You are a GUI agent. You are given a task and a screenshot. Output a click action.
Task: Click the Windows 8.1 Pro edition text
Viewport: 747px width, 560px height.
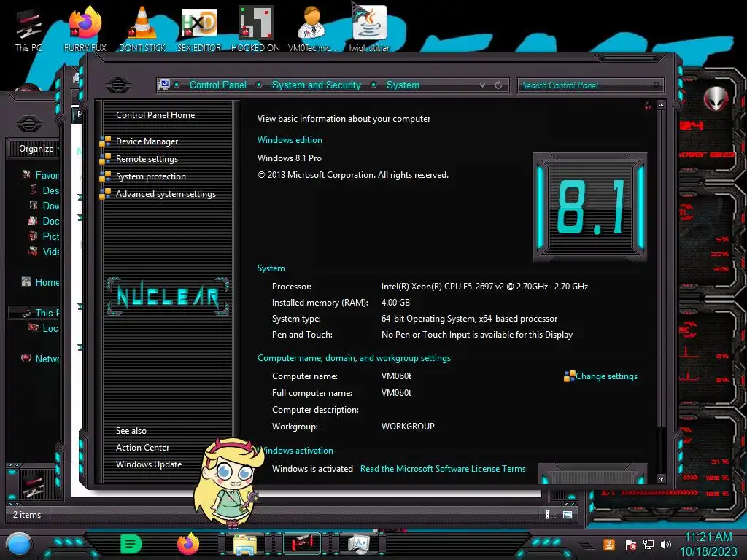(x=289, y=158)
